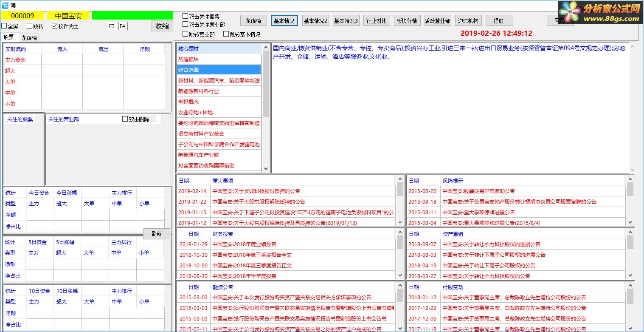
Task: Enable the 双击删除 checkbox
Action: click(x=125, y=119)
